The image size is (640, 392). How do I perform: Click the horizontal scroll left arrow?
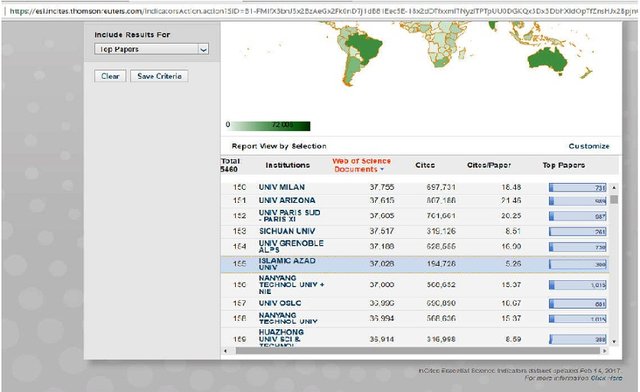225,351
